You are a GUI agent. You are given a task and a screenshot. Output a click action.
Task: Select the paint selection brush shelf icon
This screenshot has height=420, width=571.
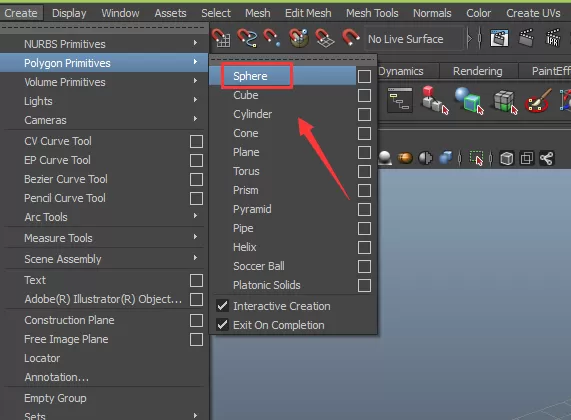click(538, 100)
